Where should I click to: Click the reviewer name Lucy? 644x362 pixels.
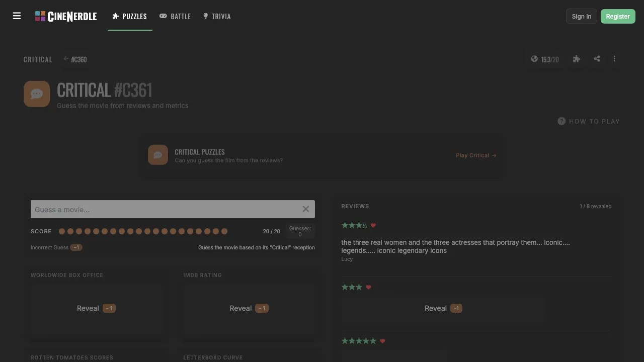tap(347, 259)
